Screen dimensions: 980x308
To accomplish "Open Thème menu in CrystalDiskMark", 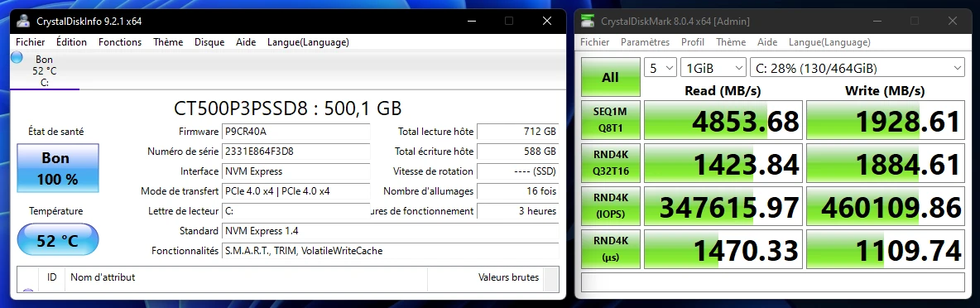I will tap(731, 42).
